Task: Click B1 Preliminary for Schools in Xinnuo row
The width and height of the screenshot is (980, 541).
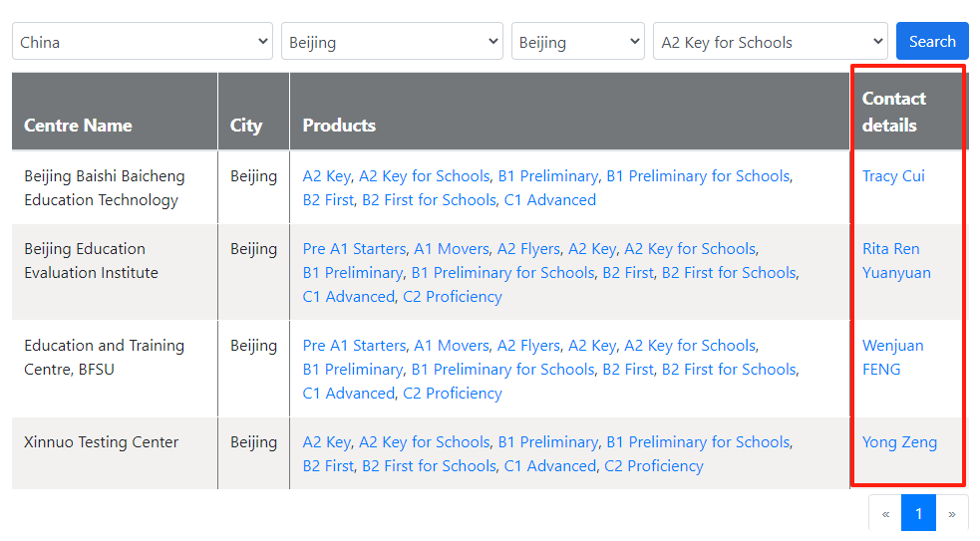Action: (698, 442)
